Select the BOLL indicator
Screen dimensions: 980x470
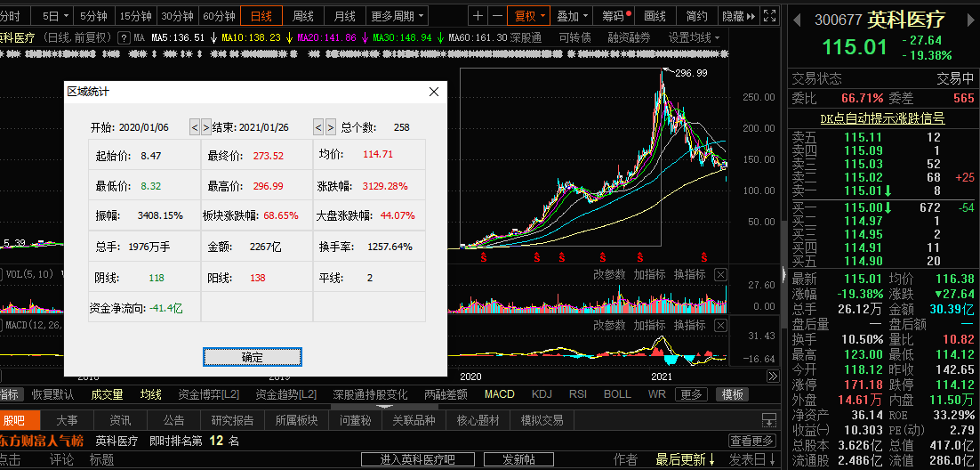[x=617, y=394]
